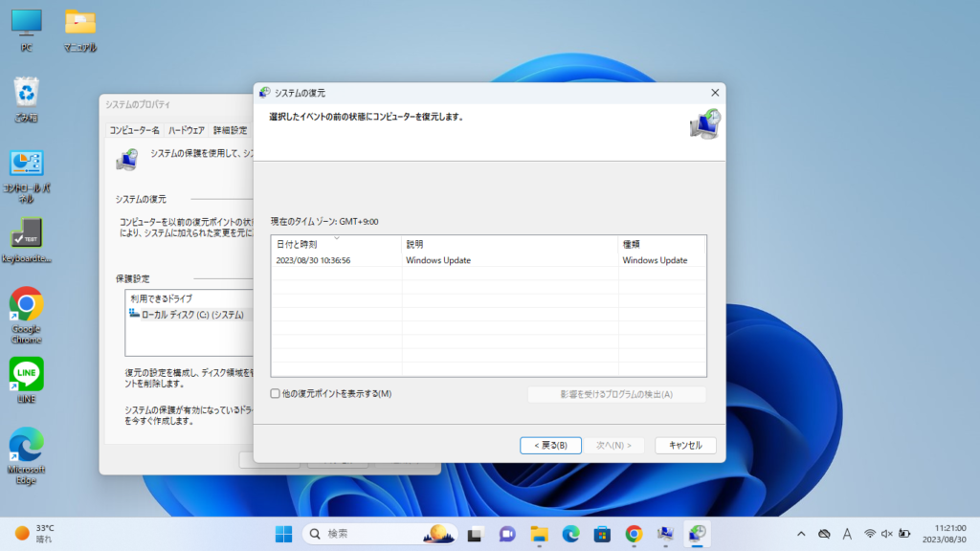980x551 pixels.
Task: Click the Windows Start button in taskbar
Action: (284, 533)
